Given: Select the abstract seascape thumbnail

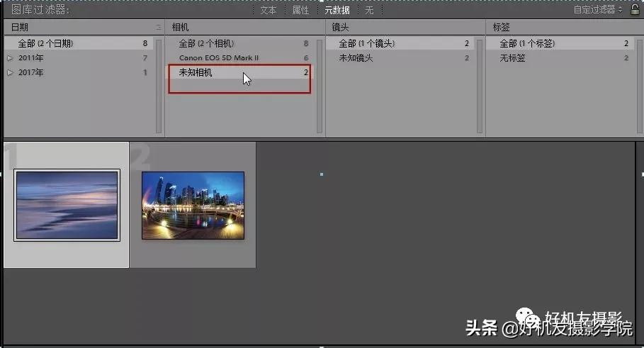Looking at the screenshot, I should [x=67, y=205].
